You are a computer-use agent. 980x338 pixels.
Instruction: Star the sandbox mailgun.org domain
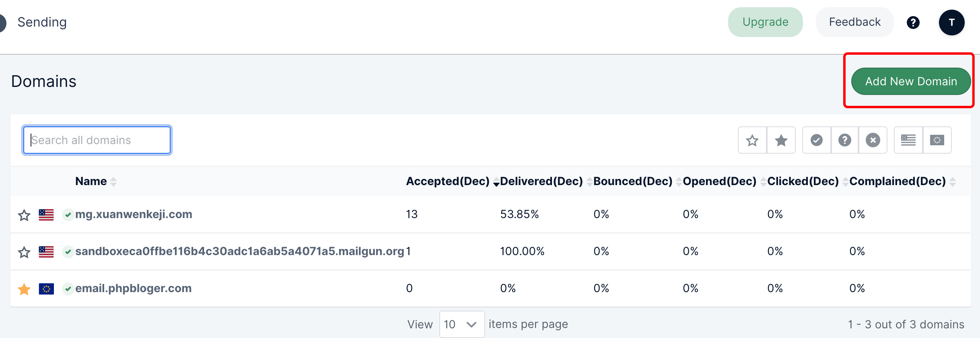[x=24, y=252]
